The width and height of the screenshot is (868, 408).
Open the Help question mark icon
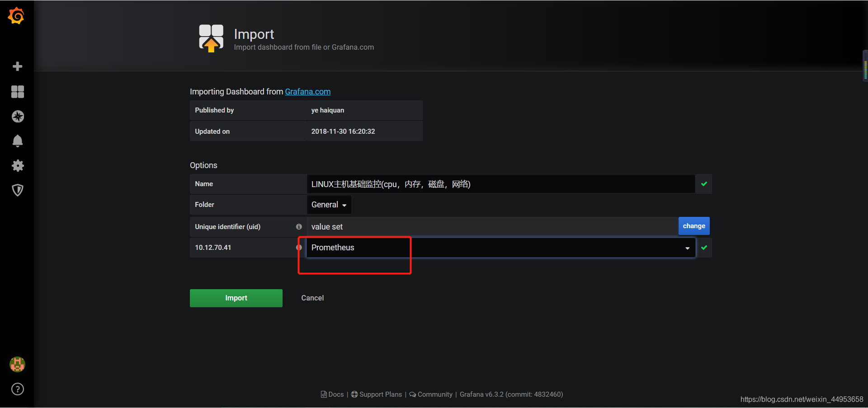click(x=18, y=389)
